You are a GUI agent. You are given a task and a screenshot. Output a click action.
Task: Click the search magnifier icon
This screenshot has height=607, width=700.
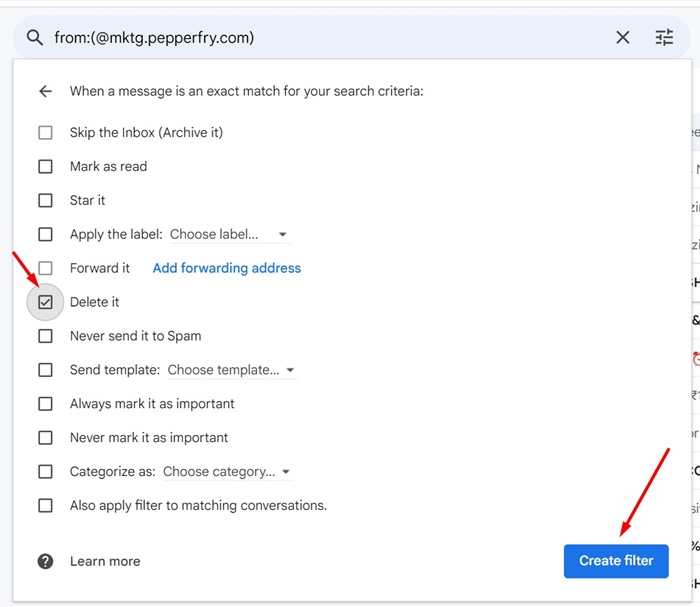pyautogui.click(x=35, y=38)
